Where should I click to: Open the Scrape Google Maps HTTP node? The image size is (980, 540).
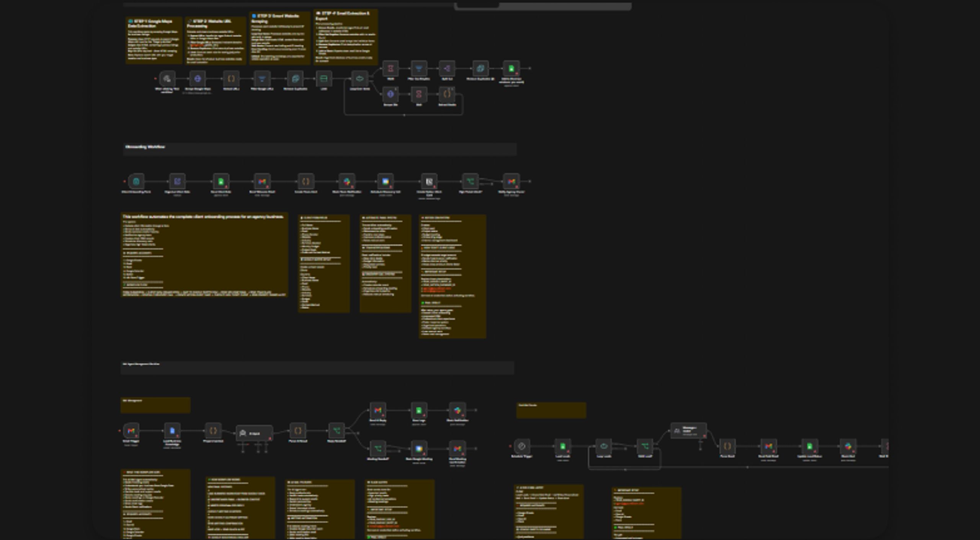(x=198, y=79)
